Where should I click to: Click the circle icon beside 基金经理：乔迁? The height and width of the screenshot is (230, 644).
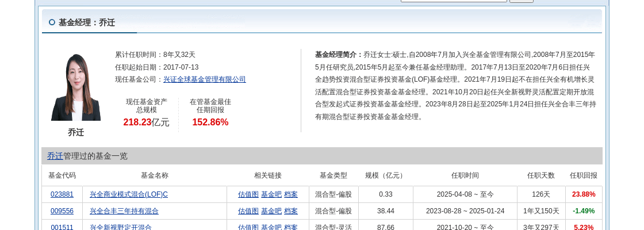pos(52,22)
